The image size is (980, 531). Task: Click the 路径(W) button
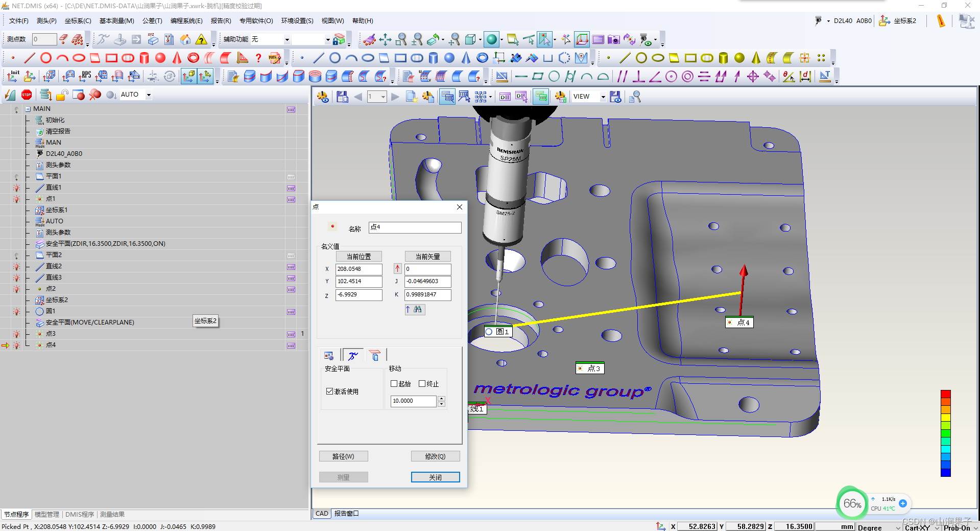point(343,456)
